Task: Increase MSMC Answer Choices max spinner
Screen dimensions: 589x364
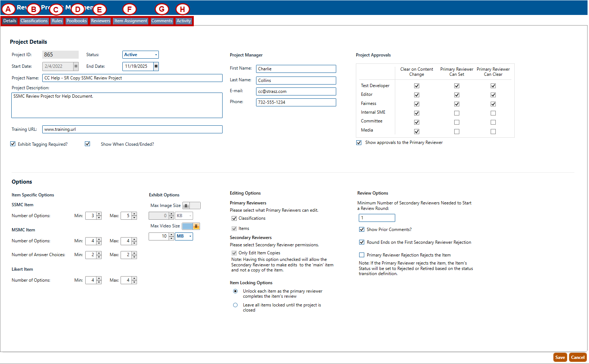Action: tap(134, 253)
